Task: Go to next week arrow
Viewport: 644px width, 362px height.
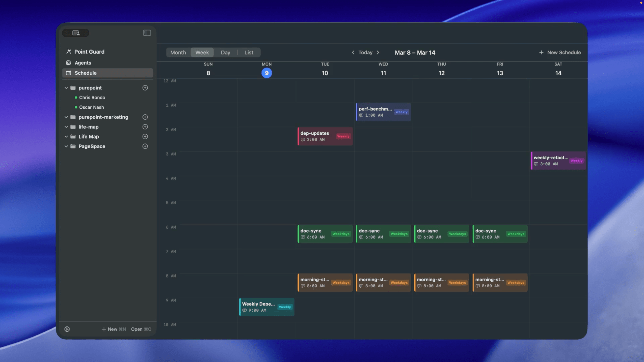Action: 378,52
